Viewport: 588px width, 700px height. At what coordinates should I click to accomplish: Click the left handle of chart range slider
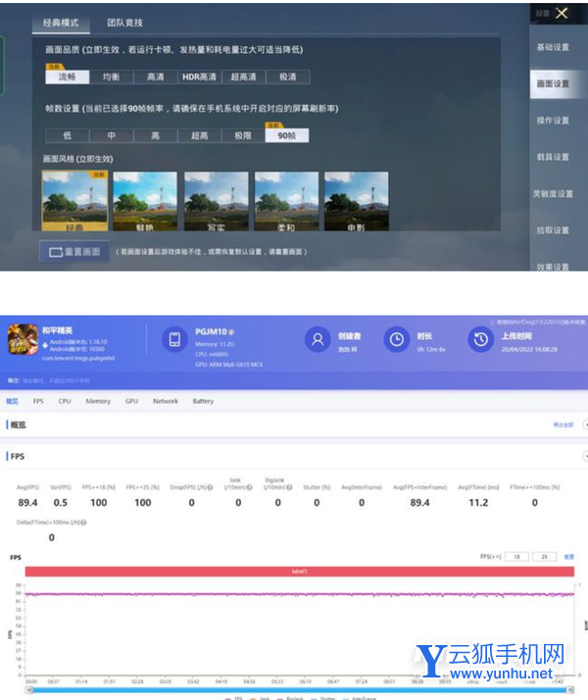[29, 690]
